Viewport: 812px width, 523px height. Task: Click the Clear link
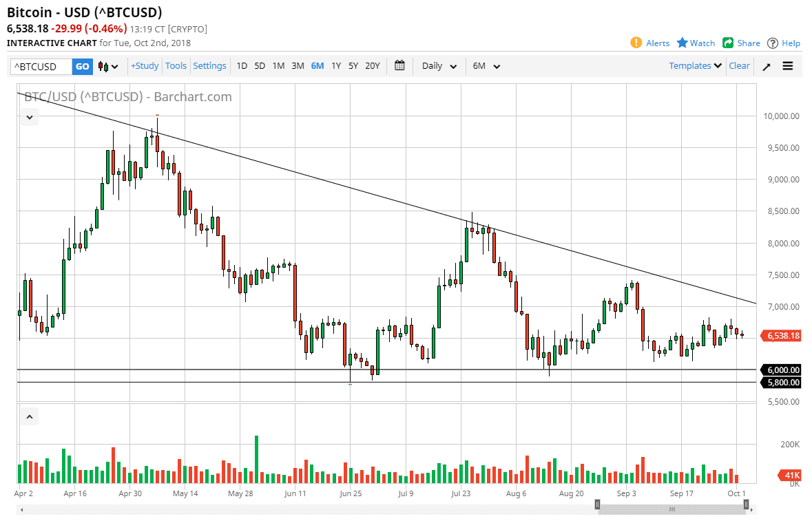click(x=739, y=66)
